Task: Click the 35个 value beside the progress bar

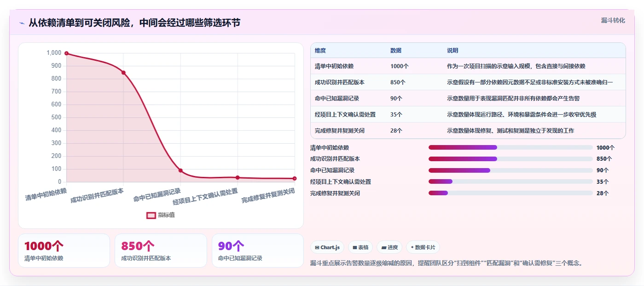Action: 603,182
